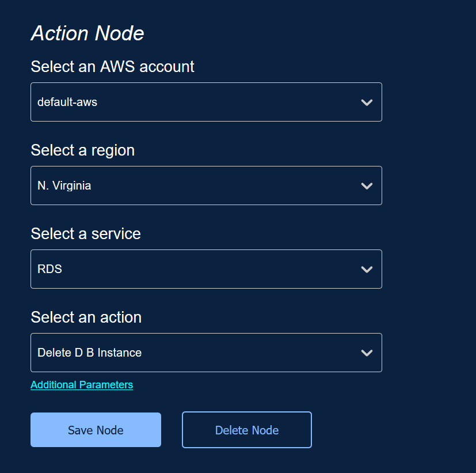The image size is (476, 473).
Task: Click the Delete Node button
Action: (x=247, y=430)
